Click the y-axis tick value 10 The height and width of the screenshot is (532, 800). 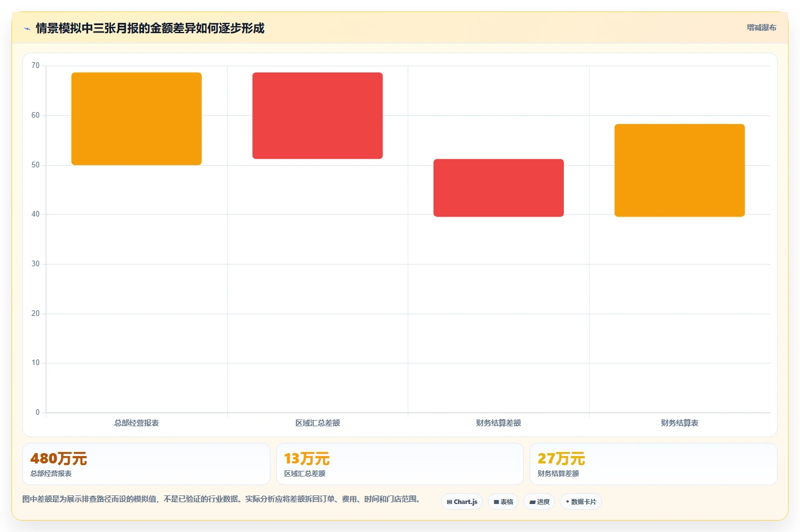[35, 363]
